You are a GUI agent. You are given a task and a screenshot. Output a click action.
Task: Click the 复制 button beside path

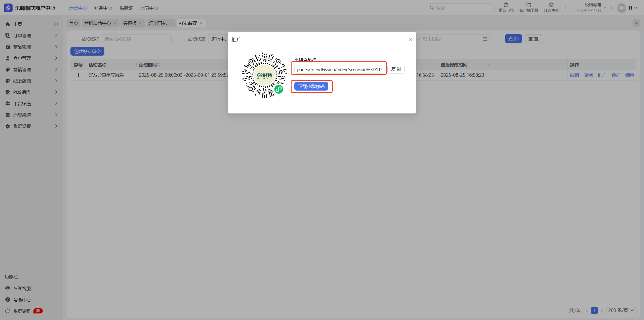396,69
